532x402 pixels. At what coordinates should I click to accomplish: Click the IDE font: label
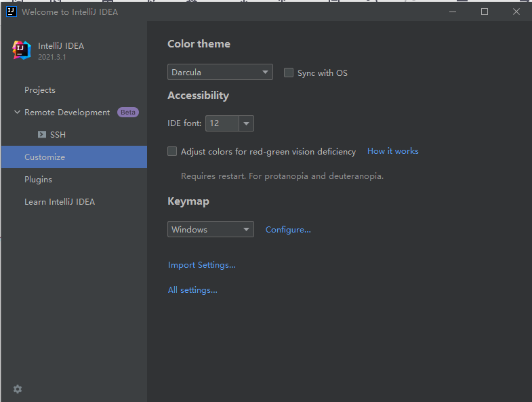(x=184, y=123)
